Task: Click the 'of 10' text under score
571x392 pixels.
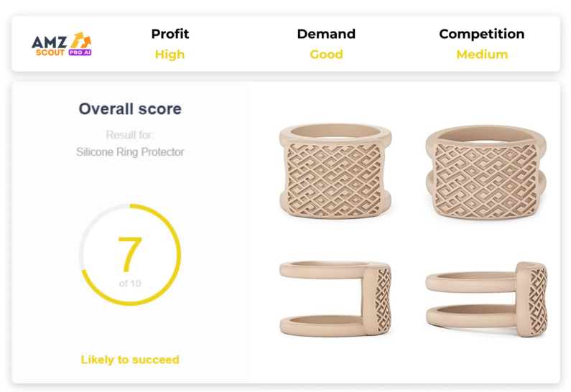Action: click(x=130, y=284)
